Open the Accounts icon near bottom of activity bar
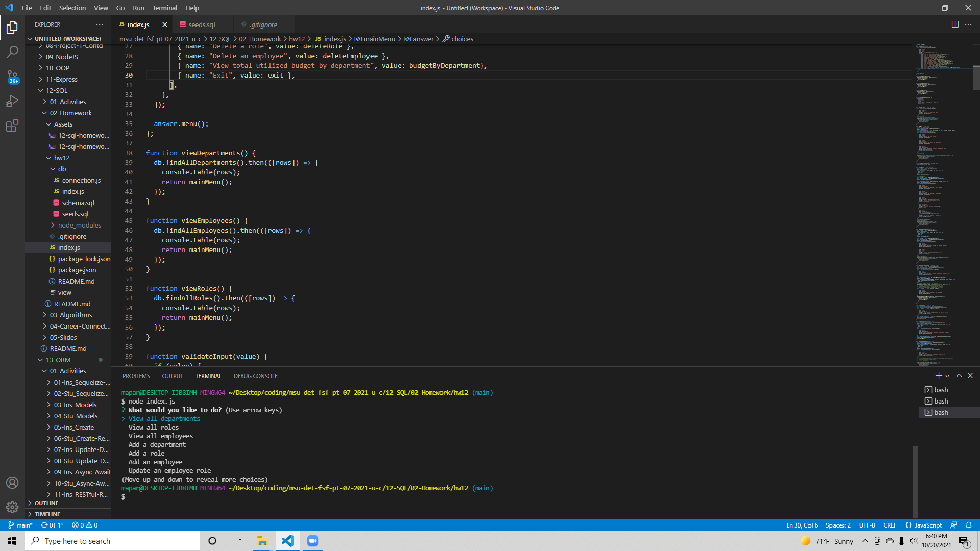The image size is (980, 551). click(x=12, y=483)
